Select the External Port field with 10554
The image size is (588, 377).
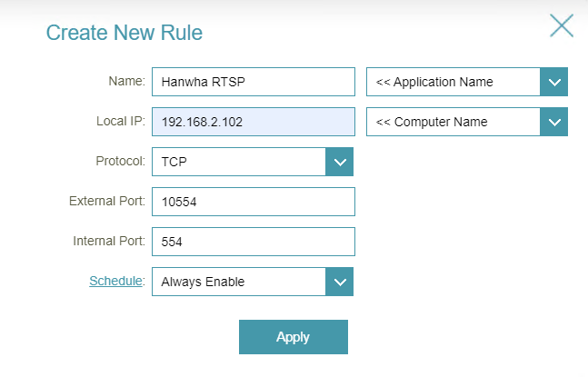coord(253,202)
